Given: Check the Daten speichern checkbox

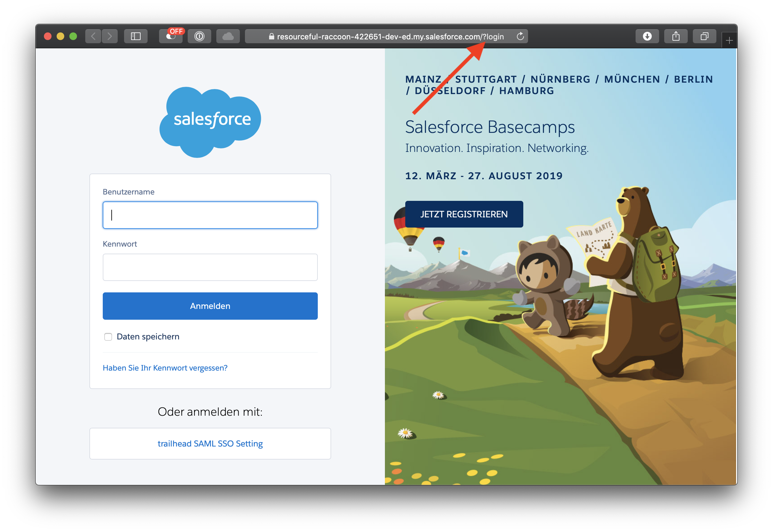Looking at the screenshot, I should (x=108, y=337).
